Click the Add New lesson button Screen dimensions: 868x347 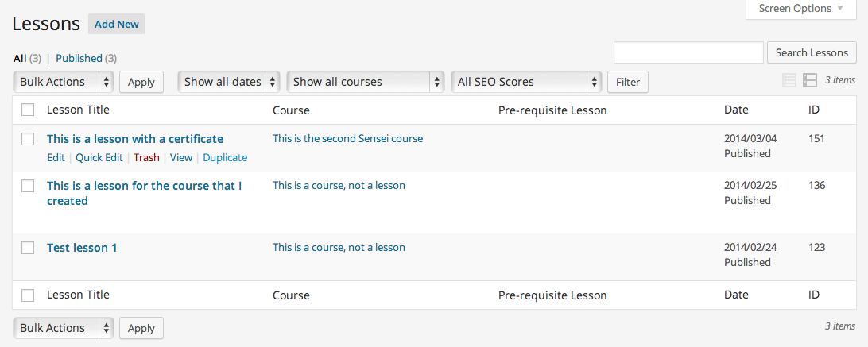pyautogui.click(x=117, y=24)
